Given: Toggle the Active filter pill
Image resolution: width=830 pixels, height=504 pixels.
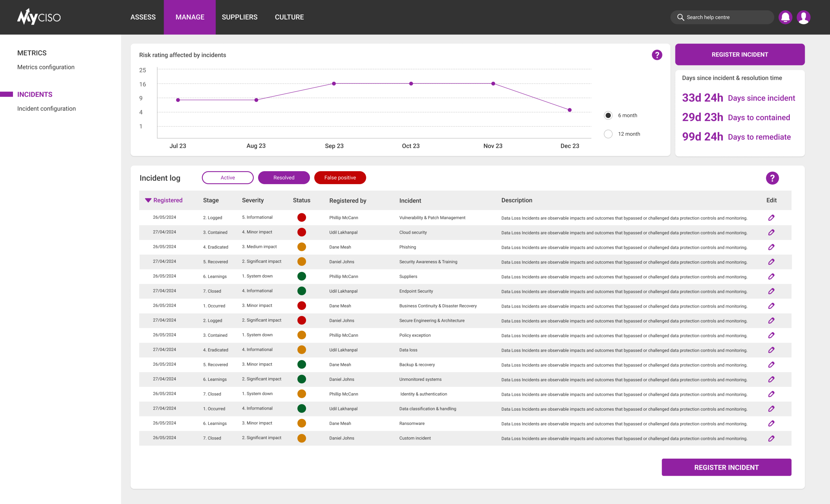Looking at the screenshot, I should click(x=228, y=178).
